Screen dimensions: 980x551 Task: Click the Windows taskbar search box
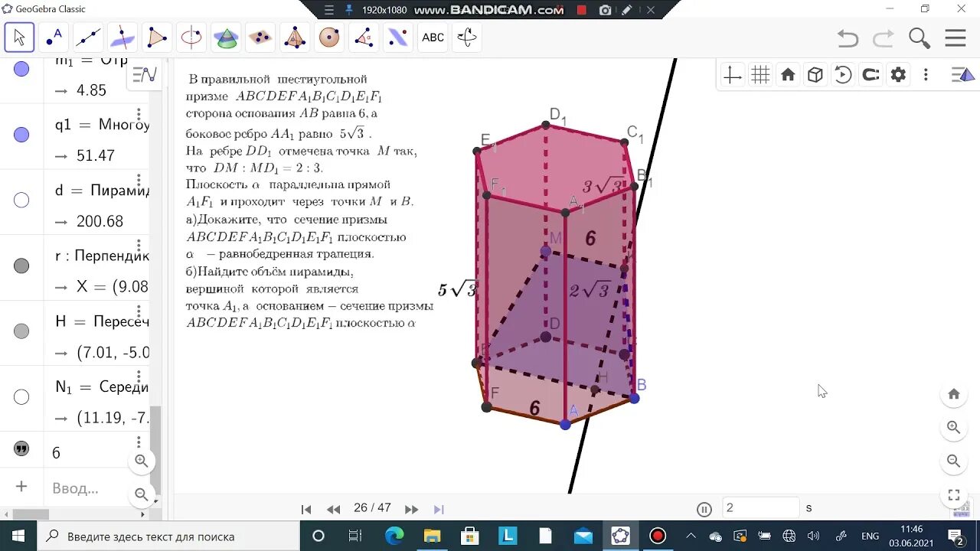[168, 536]
